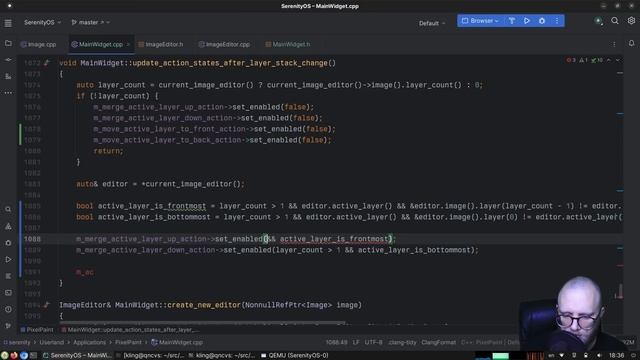Click the cursor position 1088:49 status
The width and height of the screenshot is (640, 360).
pyautogui.click(x=336, y=342)
